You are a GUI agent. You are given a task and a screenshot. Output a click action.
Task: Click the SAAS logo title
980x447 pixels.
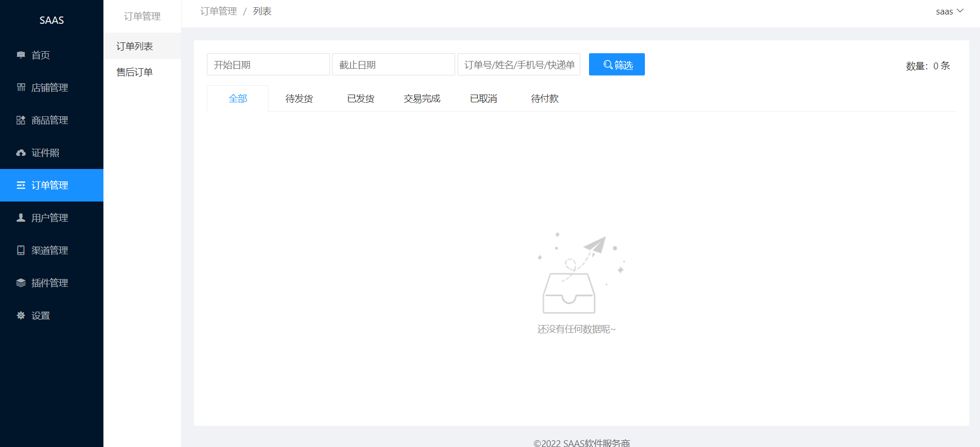(52, 20)
